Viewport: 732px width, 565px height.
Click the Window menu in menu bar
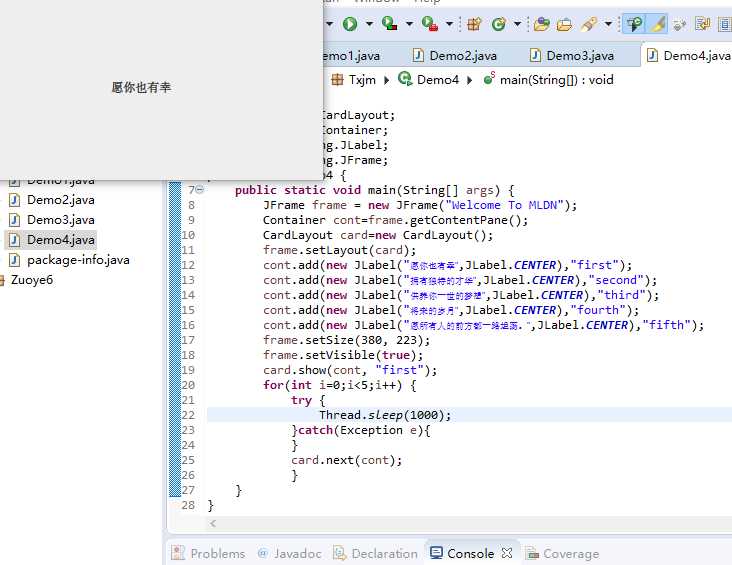(376, 1)
